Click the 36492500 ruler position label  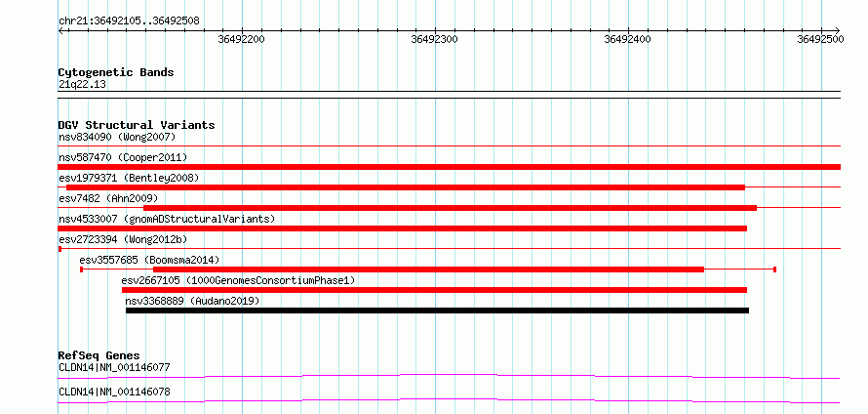[820, 39]
